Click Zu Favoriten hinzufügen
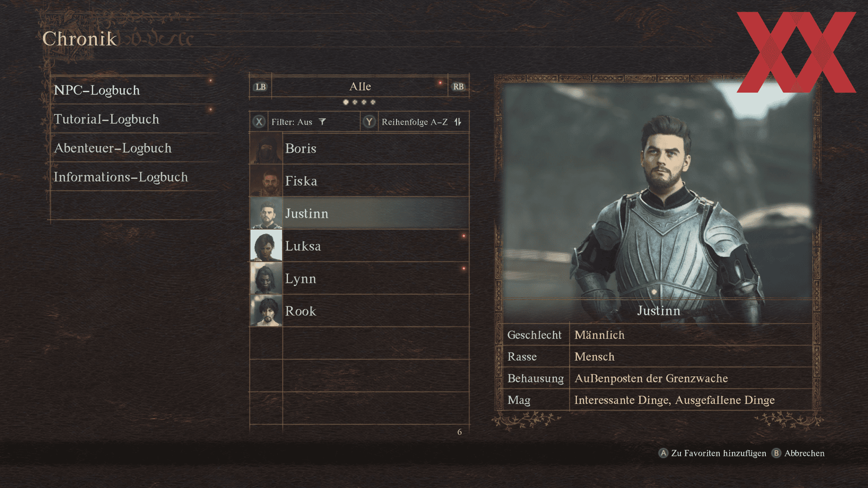This screenshot has height=488, width=868. [719, 453]
